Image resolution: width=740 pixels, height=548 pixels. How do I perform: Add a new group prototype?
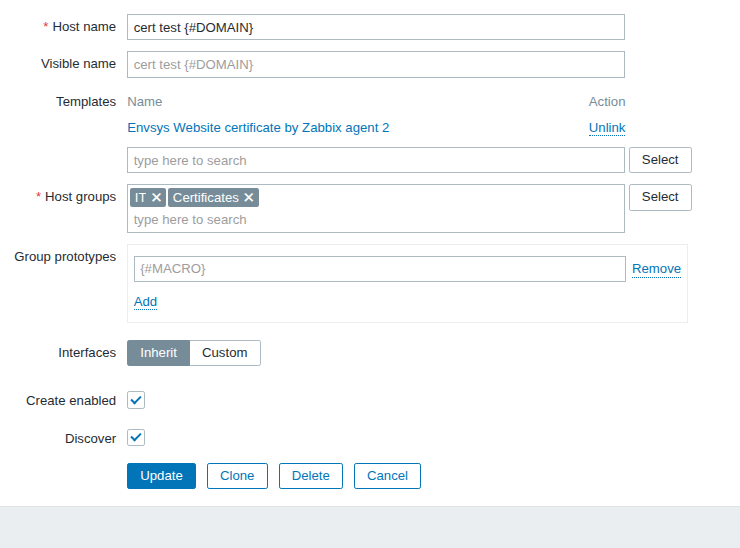145,302
